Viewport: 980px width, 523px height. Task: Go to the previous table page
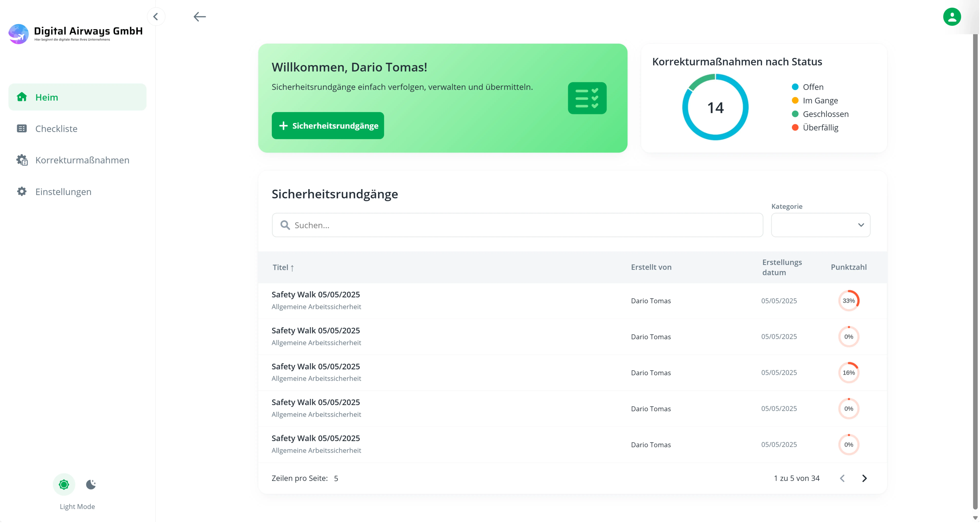tap(842, 478)
